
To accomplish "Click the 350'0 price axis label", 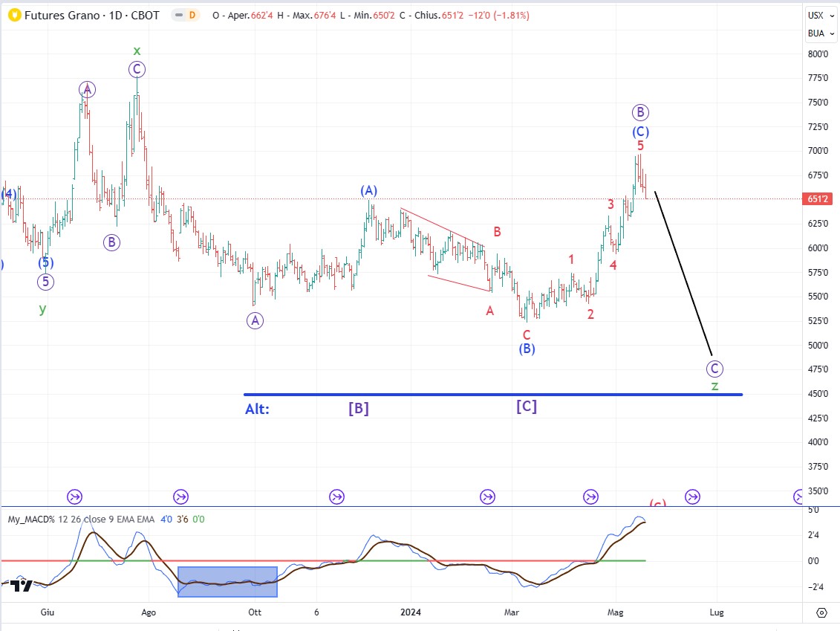I will pyautogui.click(x=818, y=491).
